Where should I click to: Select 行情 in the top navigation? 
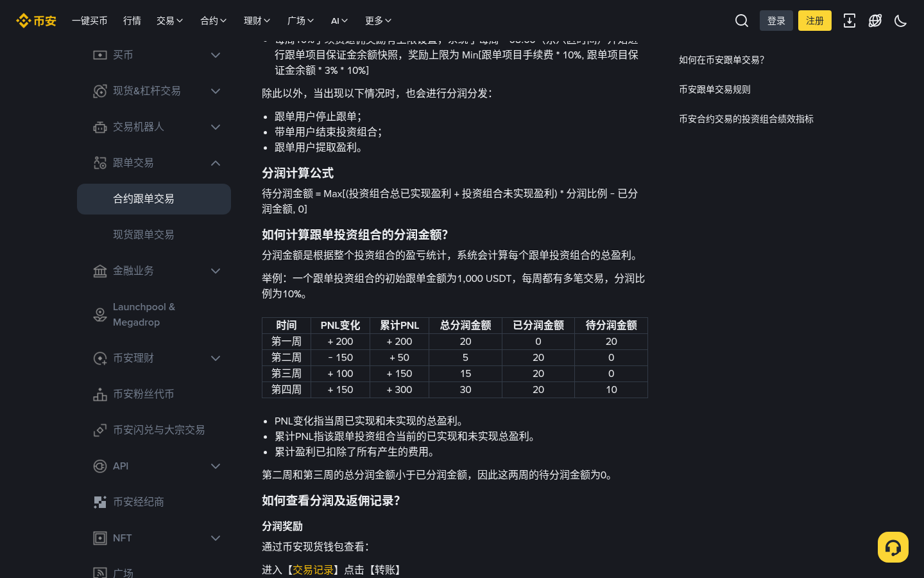pos(132,21)
